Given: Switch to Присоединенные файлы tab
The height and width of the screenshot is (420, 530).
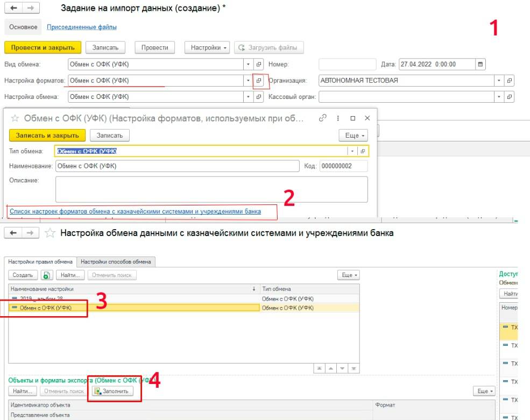Looking at the screenshot, I should click(x=81, y=27).
